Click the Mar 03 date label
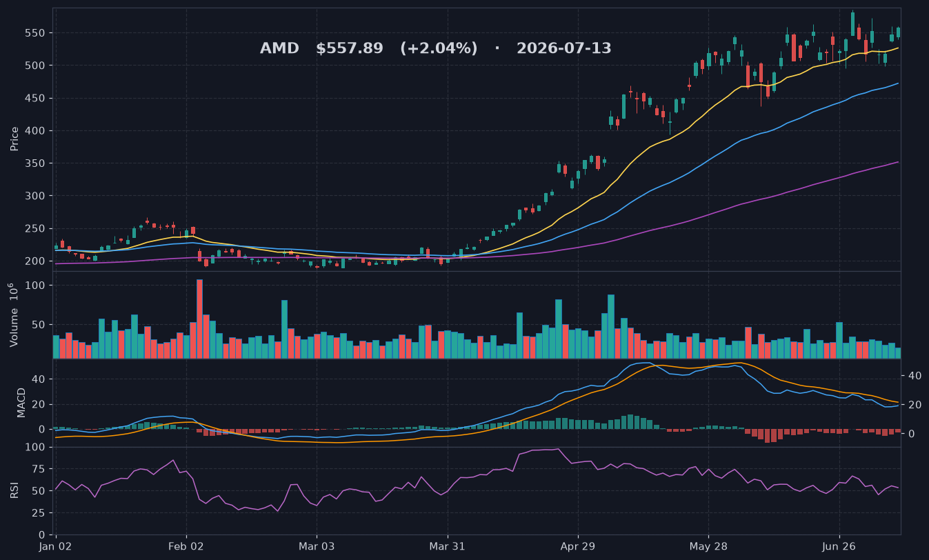The height and width of the screenshot is (560, 929). tap(317, 546)
